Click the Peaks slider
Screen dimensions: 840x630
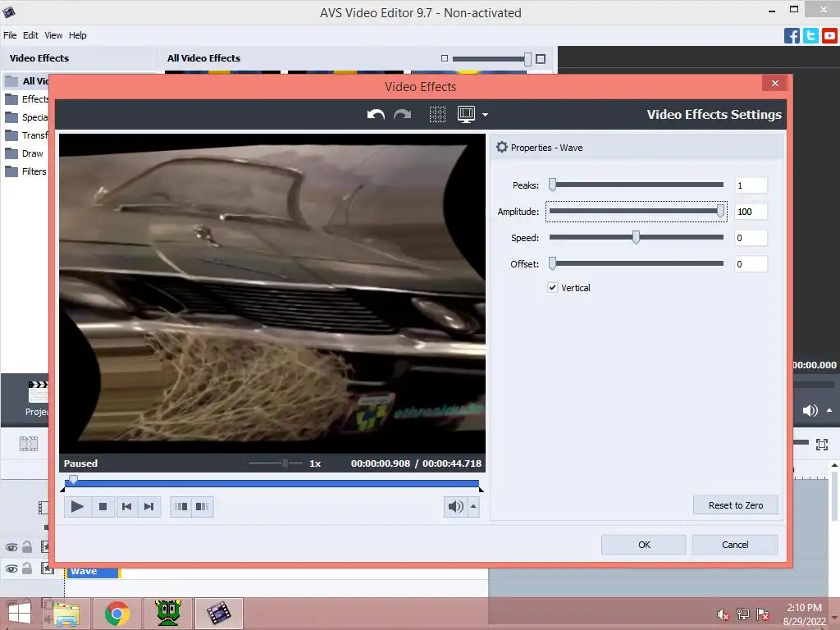pos(637,185)
